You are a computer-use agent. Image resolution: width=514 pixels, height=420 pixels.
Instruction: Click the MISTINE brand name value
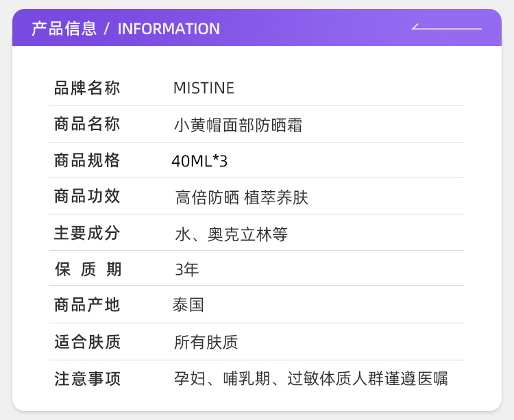pyautogui.click(x=204, y=88)
